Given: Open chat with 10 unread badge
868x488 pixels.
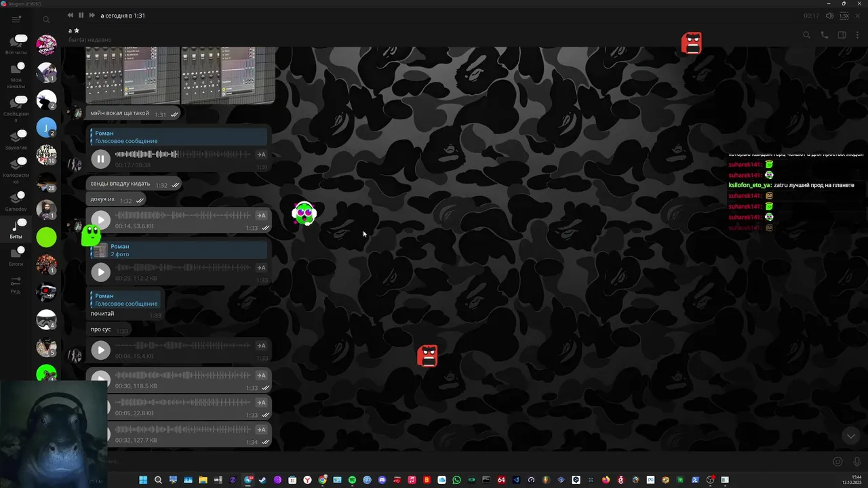Looking at the screenshot, I should coord(46,155).
